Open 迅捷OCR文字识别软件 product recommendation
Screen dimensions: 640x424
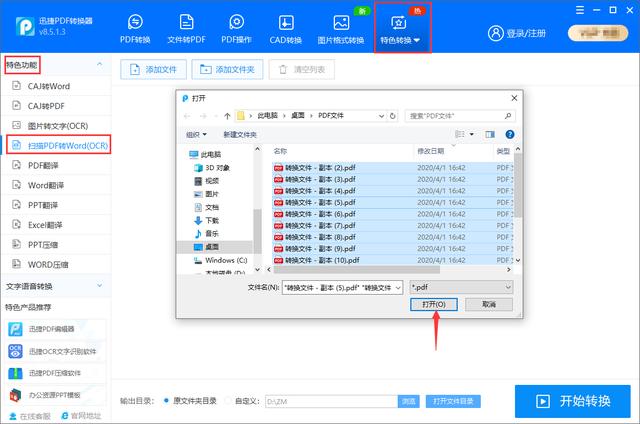(x=56, y=351)
